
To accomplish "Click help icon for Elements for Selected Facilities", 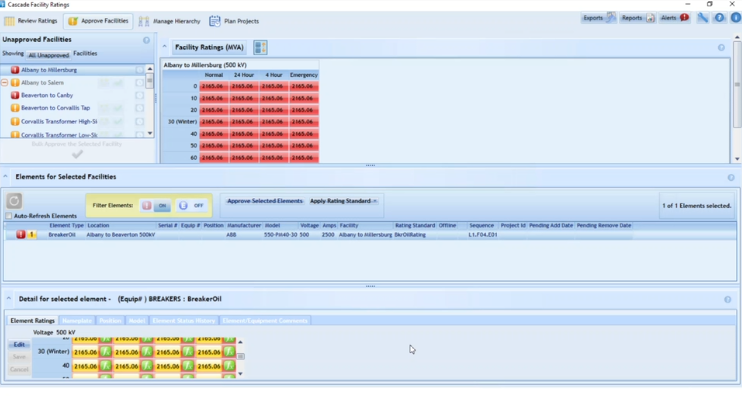I will [x=731, y=177].
